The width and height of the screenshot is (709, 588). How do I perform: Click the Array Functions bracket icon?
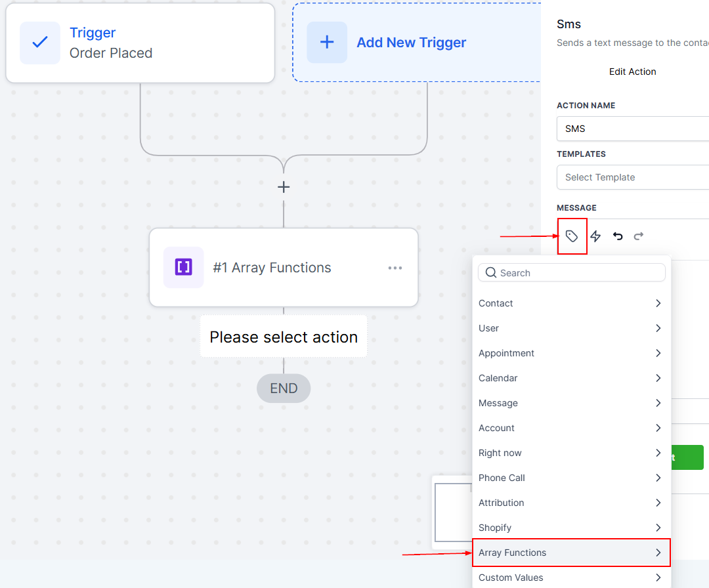coord(184,268)
